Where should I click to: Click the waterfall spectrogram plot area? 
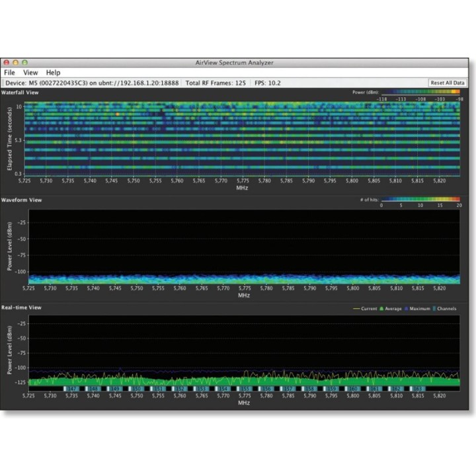[x=242, y=139]
